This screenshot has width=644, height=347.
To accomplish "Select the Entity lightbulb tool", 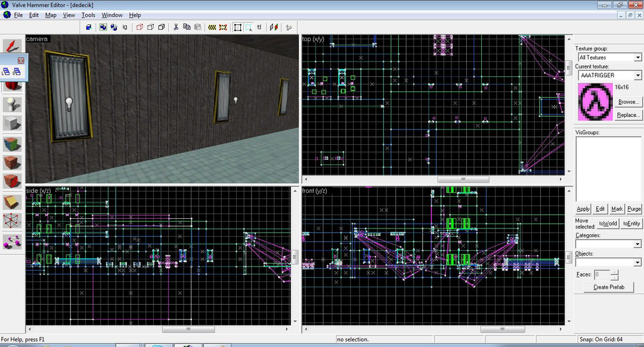I will (13, 104).
